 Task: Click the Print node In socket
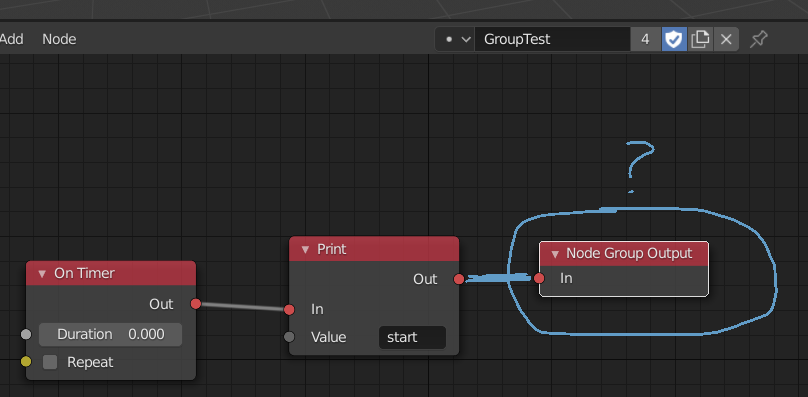click(x=289, y=309)
